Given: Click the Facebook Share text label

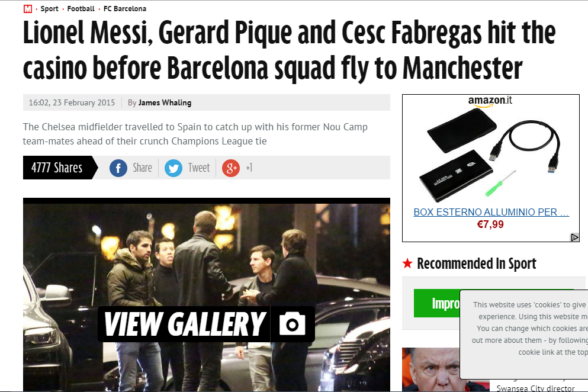Looking at the screenshot, I should coord(142,168).
